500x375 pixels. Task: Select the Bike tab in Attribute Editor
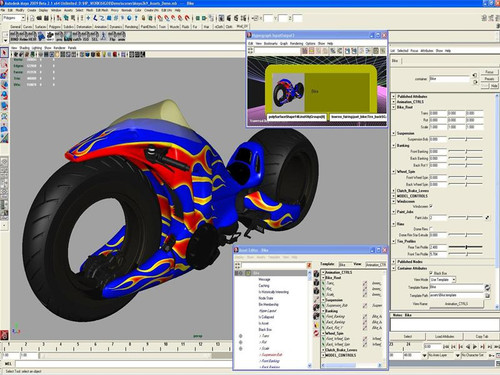pos(395,61)
